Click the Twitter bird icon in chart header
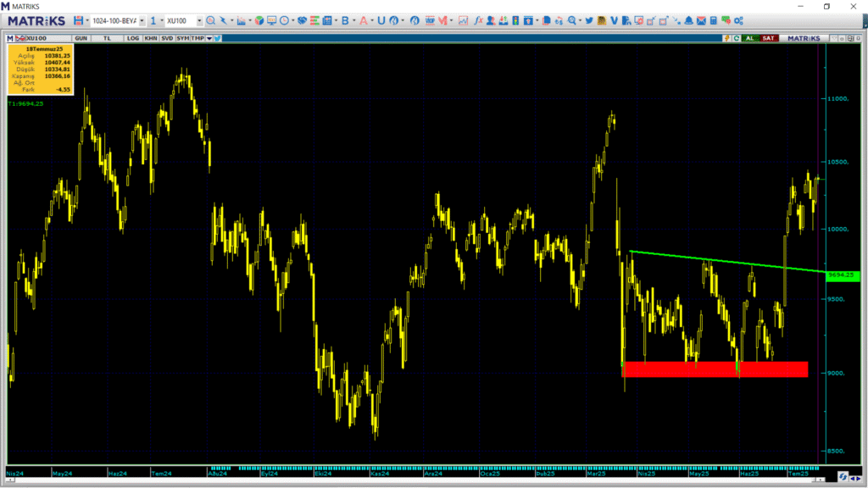868x488 pixels. tap(218, 38)
